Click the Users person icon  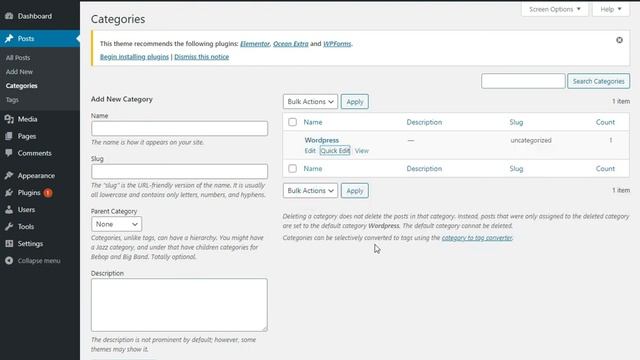(x=9, y=210)
